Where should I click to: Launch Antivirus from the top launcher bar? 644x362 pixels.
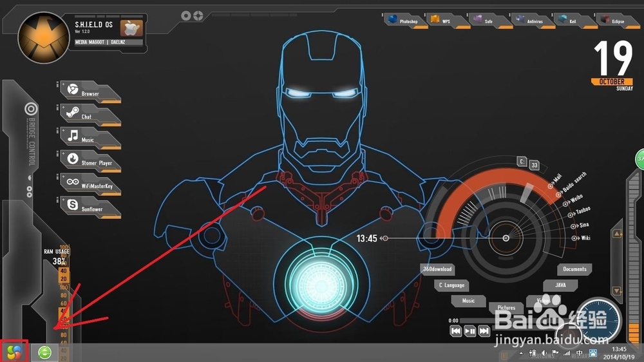[533, 21]
